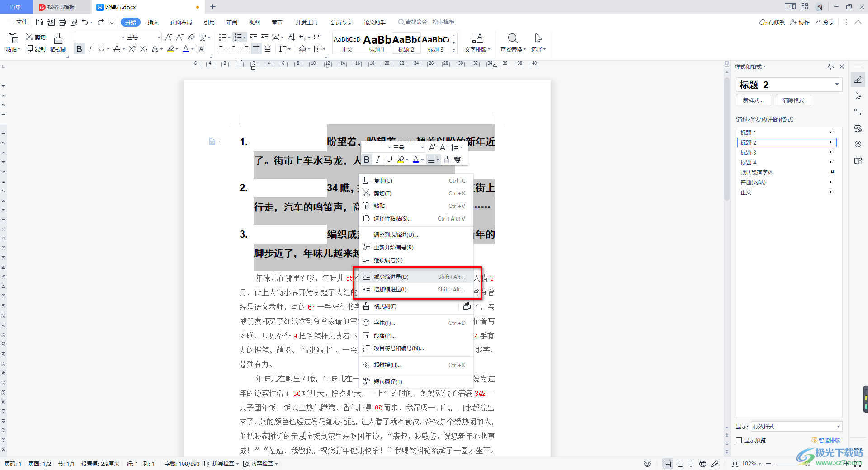Expand the bullet list dropdown arrow
This screenshot has height=470, width=868.
coord(229,37)
